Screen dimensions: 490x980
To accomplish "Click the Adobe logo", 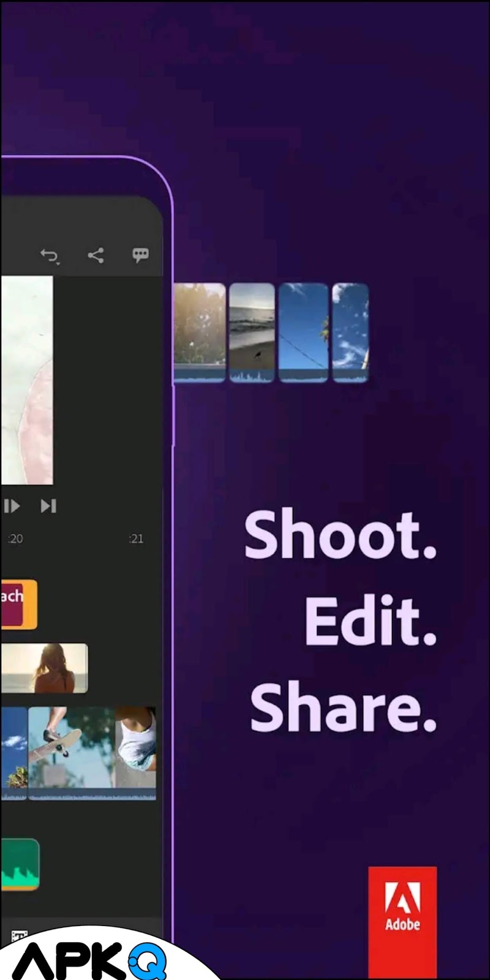I will pos(402,922).
